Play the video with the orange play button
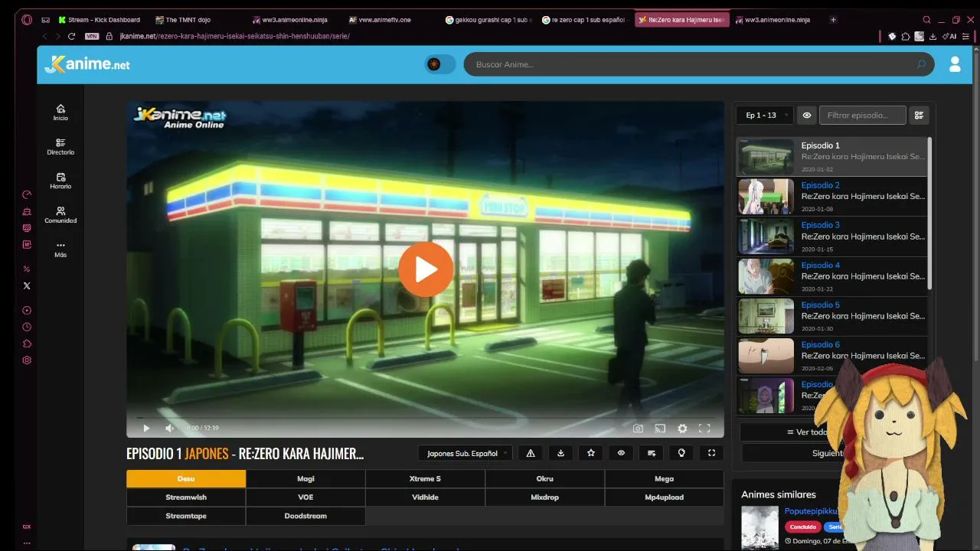Screen dimensions: 980x551 (426, 269)
